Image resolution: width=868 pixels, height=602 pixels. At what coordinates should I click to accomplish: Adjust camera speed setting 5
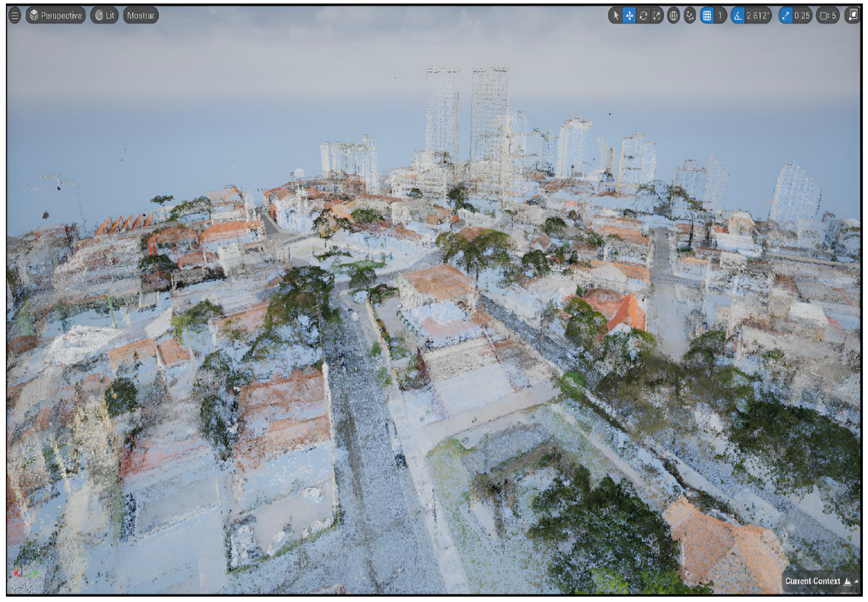coord(828,15)
